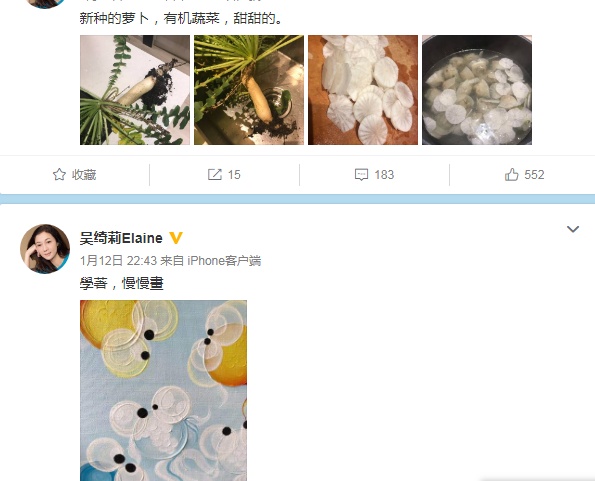
Task: Open post timestamp 1月12日 22:43
Action: click(118, 261)
